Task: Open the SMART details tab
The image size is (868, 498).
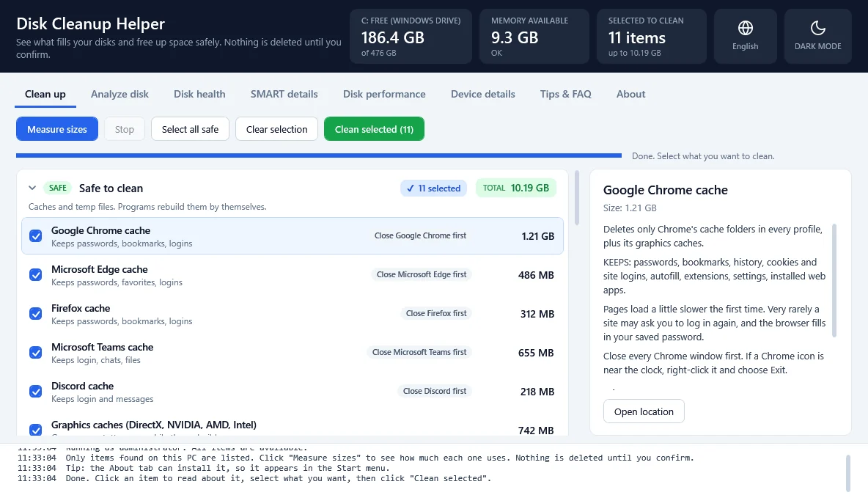Action: click(x=284, y=94)
